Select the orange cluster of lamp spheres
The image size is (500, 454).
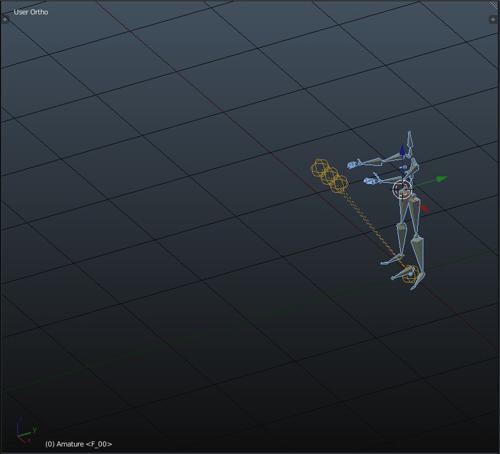coord(330,175)
